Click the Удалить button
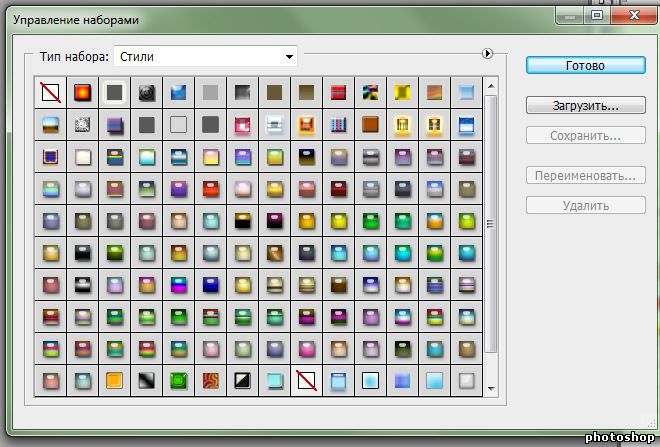660x447 pixels. coord(585,205)
